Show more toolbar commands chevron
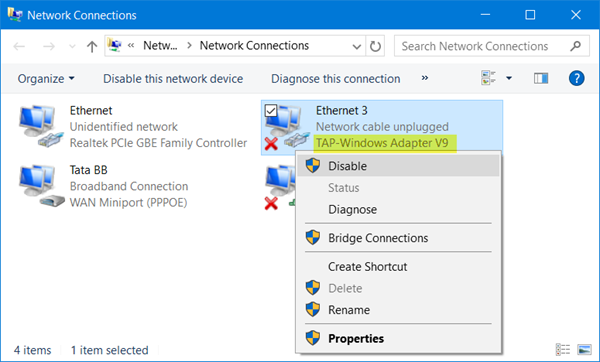 425,78
